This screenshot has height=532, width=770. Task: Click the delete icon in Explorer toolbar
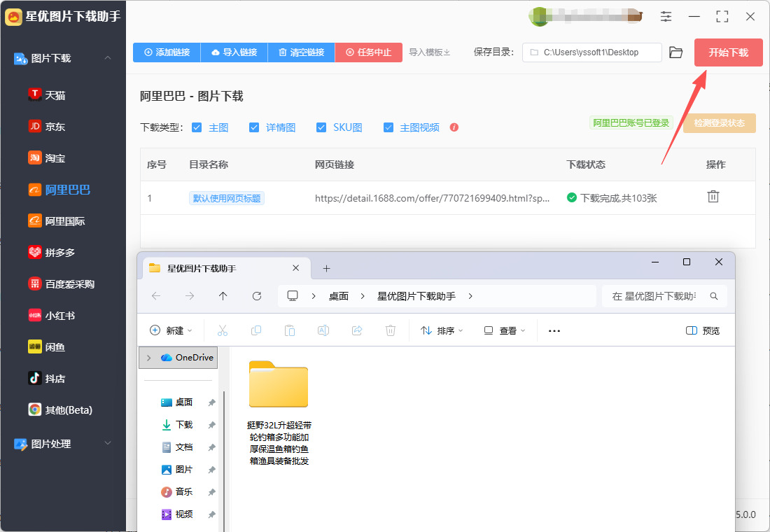pos(391,330)
